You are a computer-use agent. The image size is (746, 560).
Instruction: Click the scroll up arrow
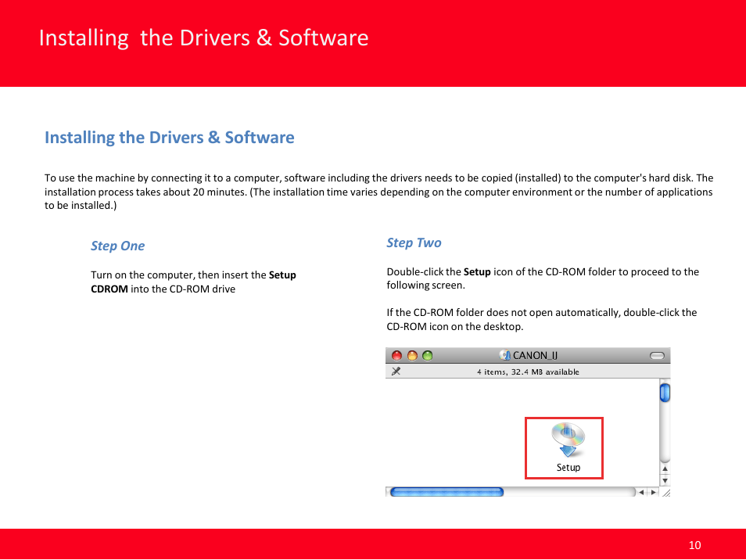click(x=665, y=468)
